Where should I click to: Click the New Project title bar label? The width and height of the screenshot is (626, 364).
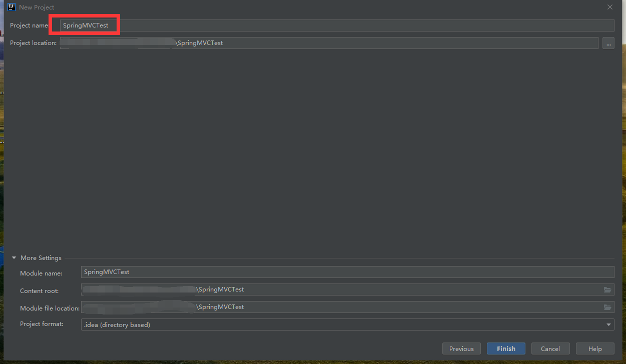click(36, 7)
